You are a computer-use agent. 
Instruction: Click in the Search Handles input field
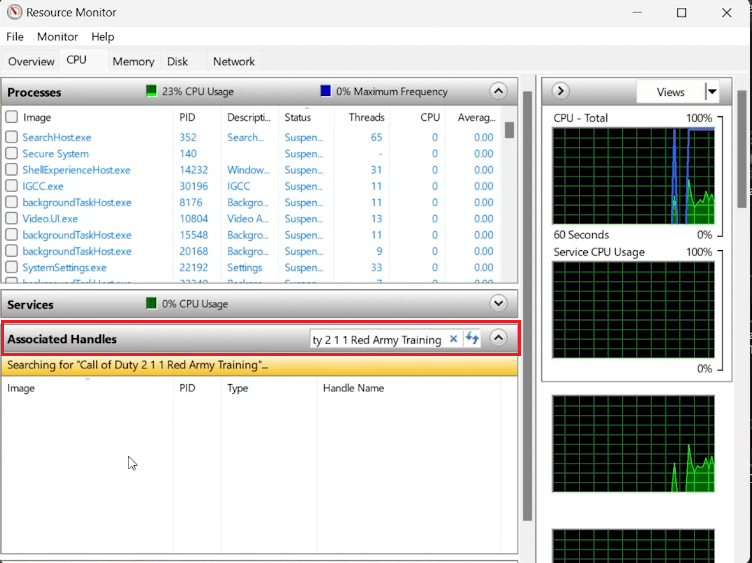[x=376, y=339]
